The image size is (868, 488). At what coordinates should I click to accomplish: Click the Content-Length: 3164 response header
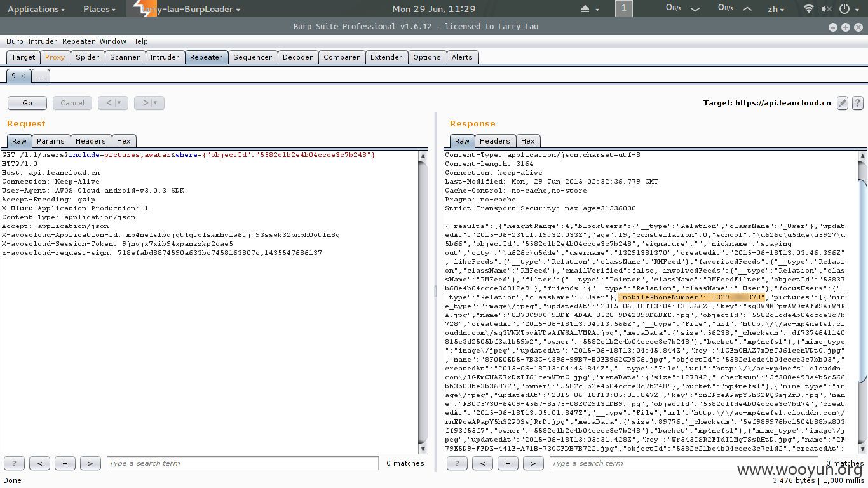(489, 164)
